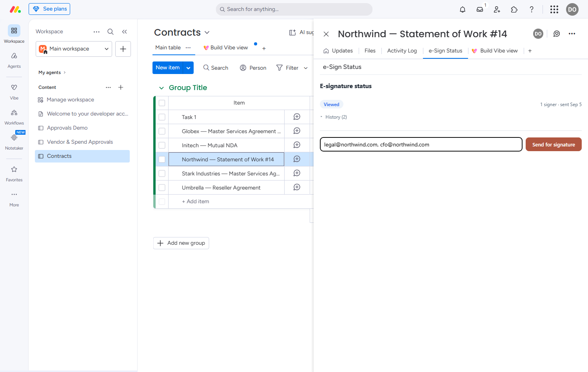Image resolution: width=588 pixels, height=372 pixels.
Task: Open the Build Vibe view board tab
Action: 226,48
